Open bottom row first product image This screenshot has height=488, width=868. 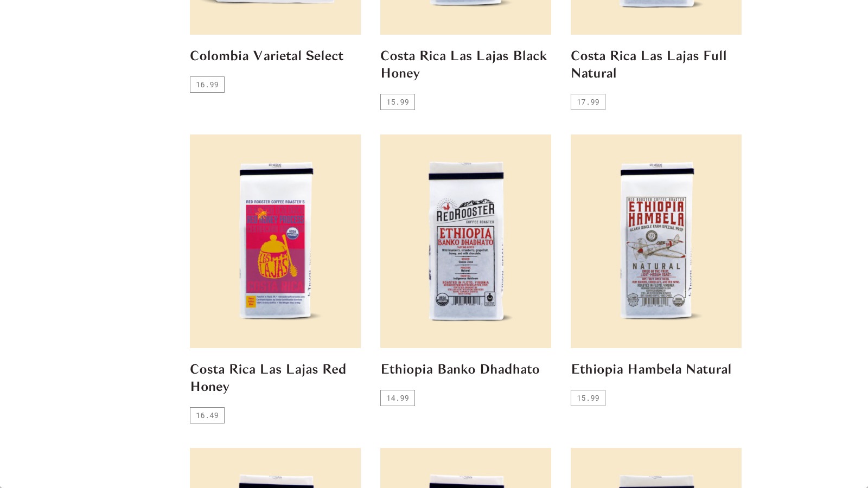click(x=275, y=468)
